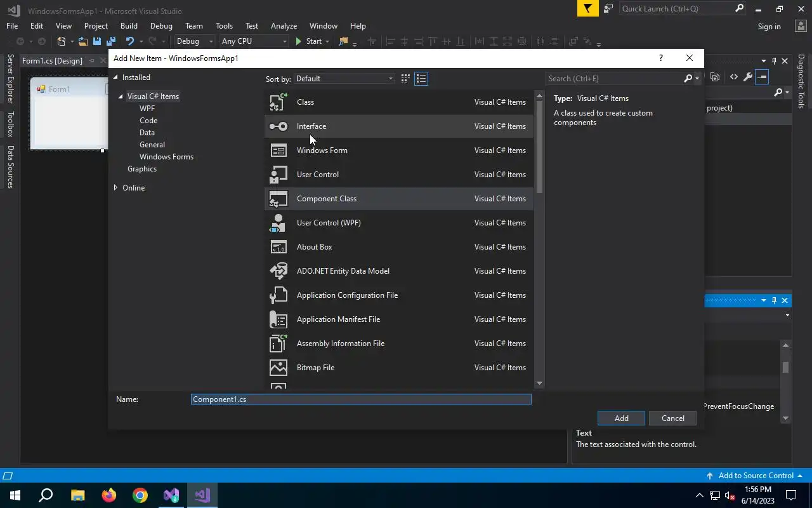Select the Assembly Information File icon
812x508 pixels.
click(x=278, y=344)
